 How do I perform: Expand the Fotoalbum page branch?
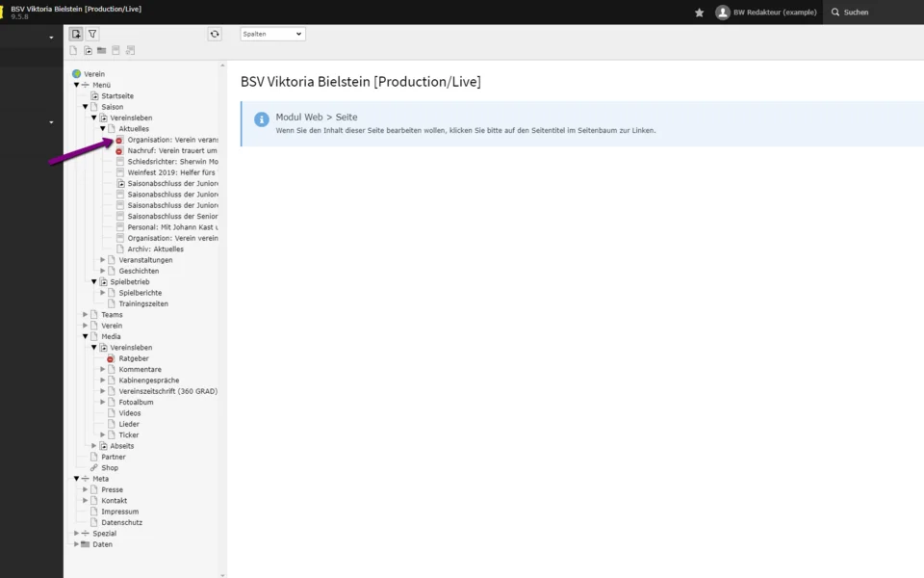(x=103, y=403)
